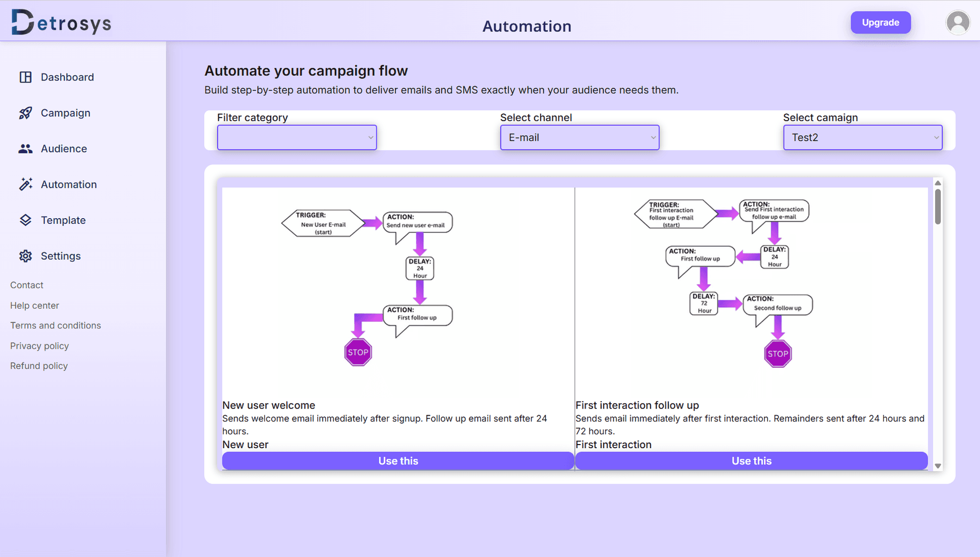Open the Refund policy link
Image resolution: width=980 pixels, height=557 pixels.
click(x=39, y=366)
